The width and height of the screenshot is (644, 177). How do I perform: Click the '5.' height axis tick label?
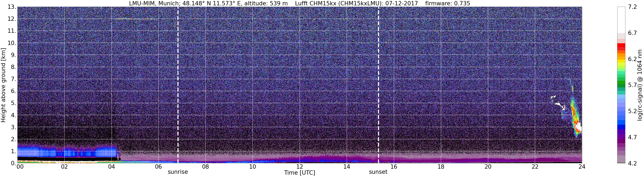pos(13,103)
